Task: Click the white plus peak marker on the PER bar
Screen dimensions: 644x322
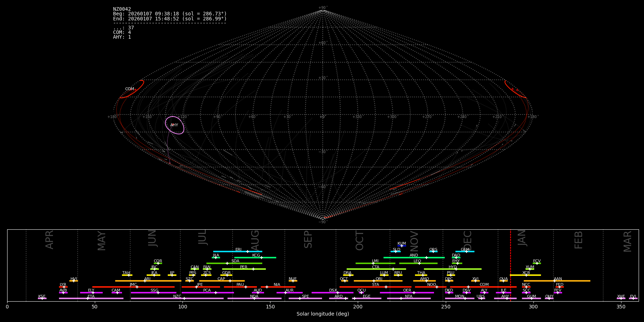Action: click(253, 269)
